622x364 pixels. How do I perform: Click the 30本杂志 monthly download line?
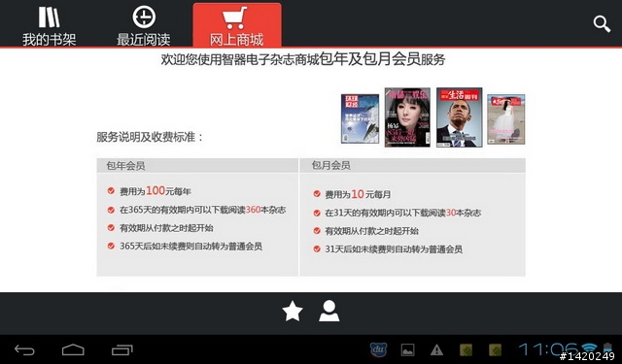coord(403,213)
